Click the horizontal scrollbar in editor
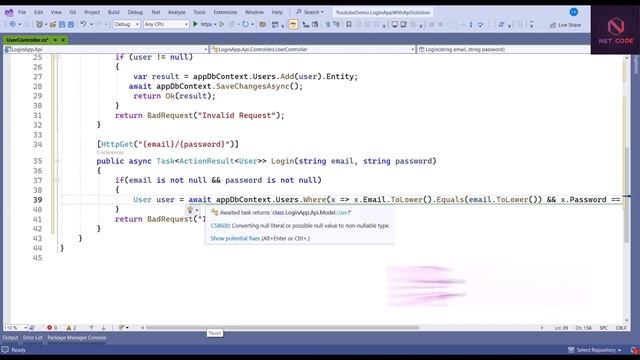Screen dimensions: 640x360 click(x=282, y=328)
